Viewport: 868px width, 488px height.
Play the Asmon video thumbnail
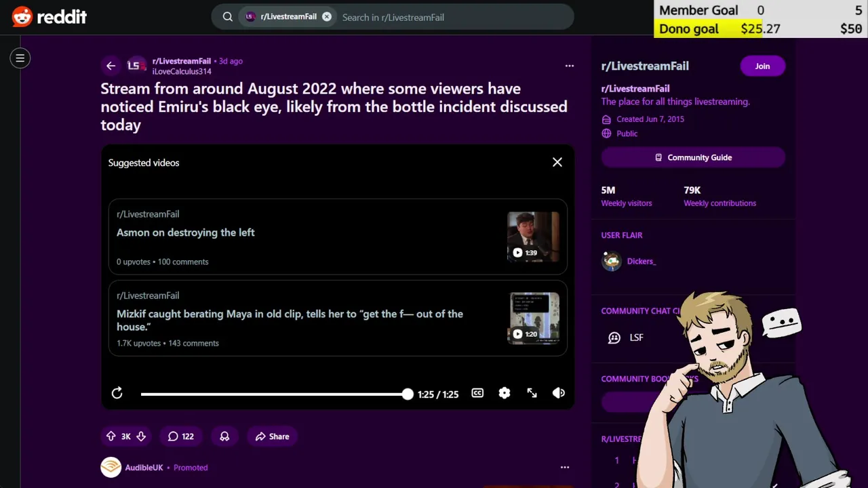pos(534,237)
